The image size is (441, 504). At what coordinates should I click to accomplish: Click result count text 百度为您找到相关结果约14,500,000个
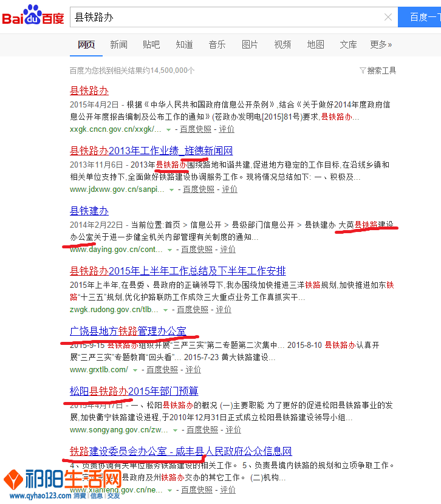[132, 70]
